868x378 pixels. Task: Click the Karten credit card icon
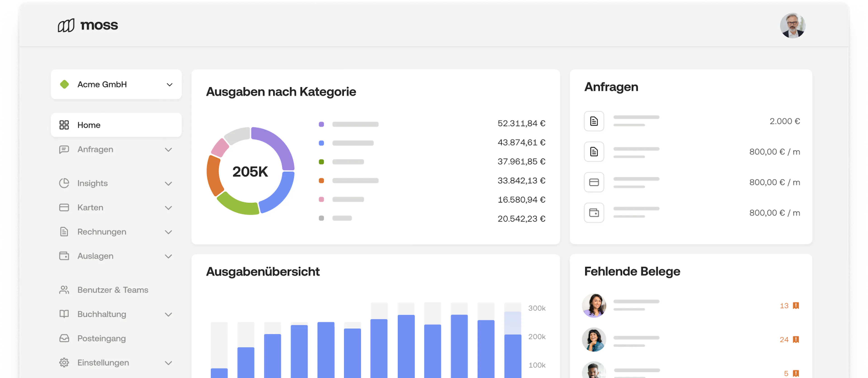click(64, 207)
